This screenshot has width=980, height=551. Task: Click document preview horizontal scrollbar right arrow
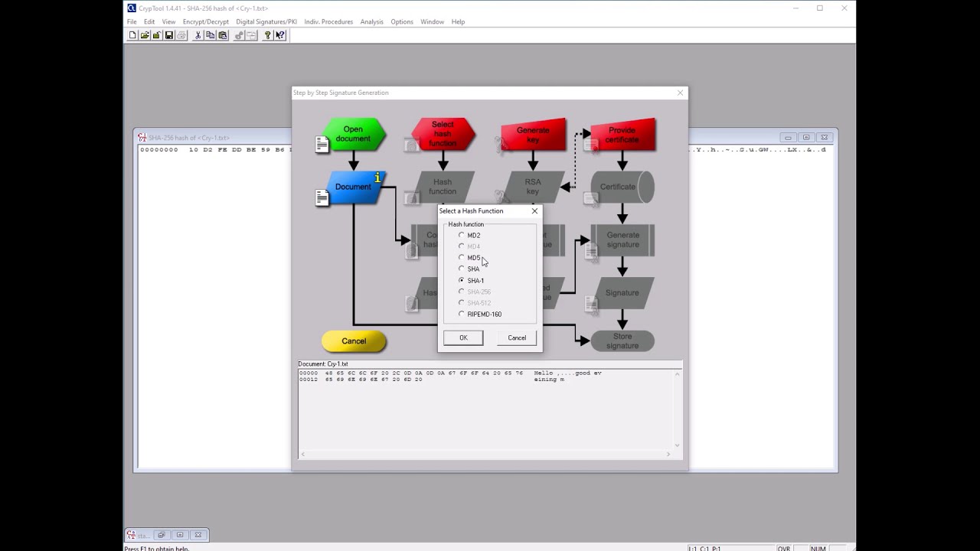tap(668, 454)
